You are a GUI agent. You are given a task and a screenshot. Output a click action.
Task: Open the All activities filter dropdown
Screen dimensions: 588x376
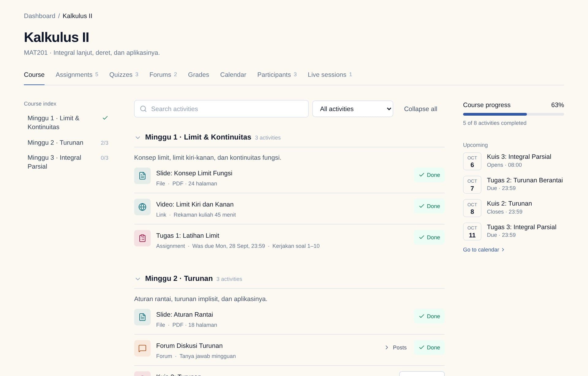pos(352,109)
